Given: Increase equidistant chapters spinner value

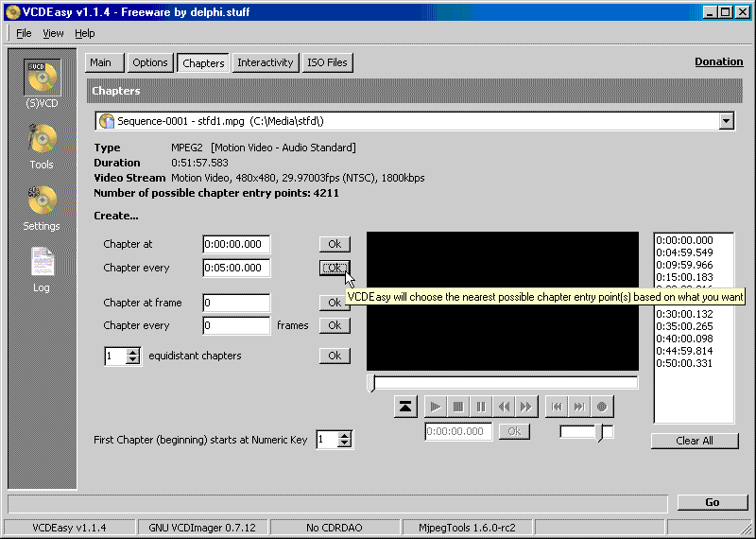Looking at the screenshot, I should coord(133,352).
